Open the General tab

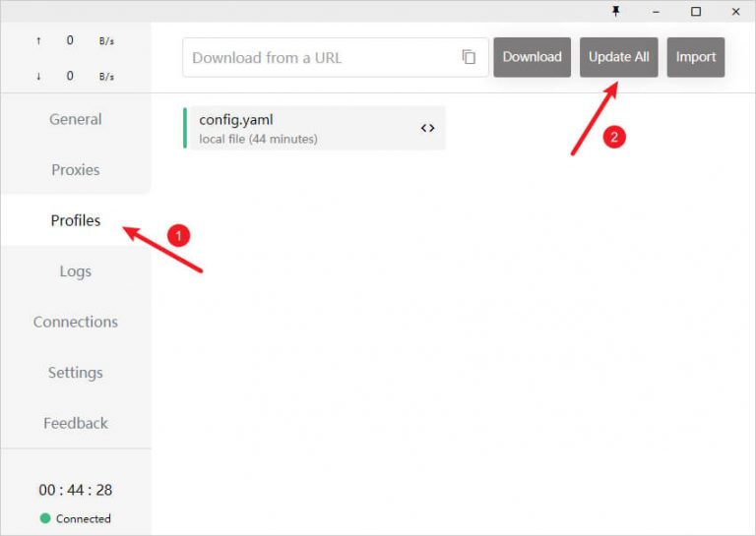click(76, 119)
